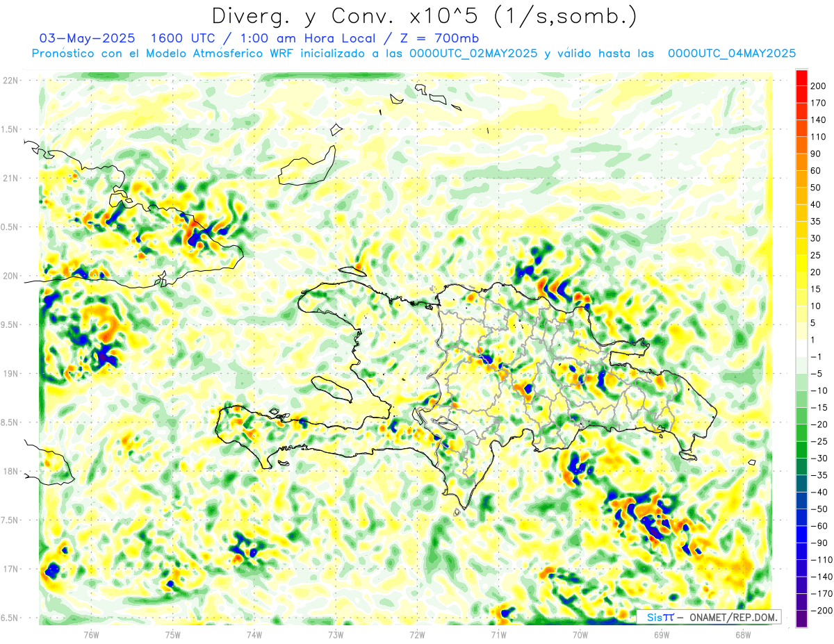Click the '20N' latitude label
Viewport: 834px width, 644px height.
[x=10, y=276]
